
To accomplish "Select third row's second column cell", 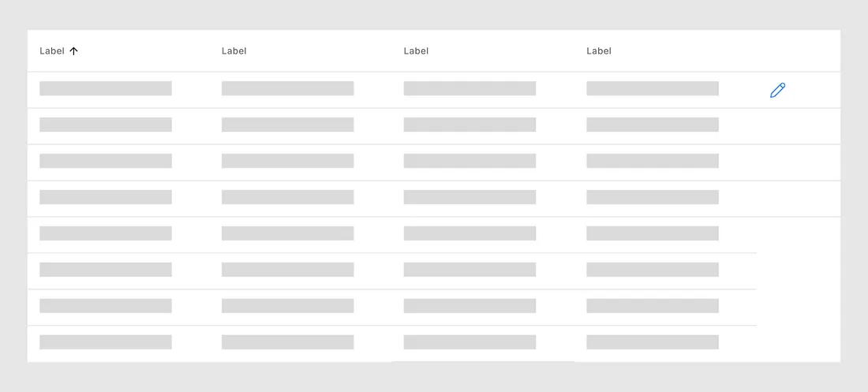I will [x=287, y=161].
